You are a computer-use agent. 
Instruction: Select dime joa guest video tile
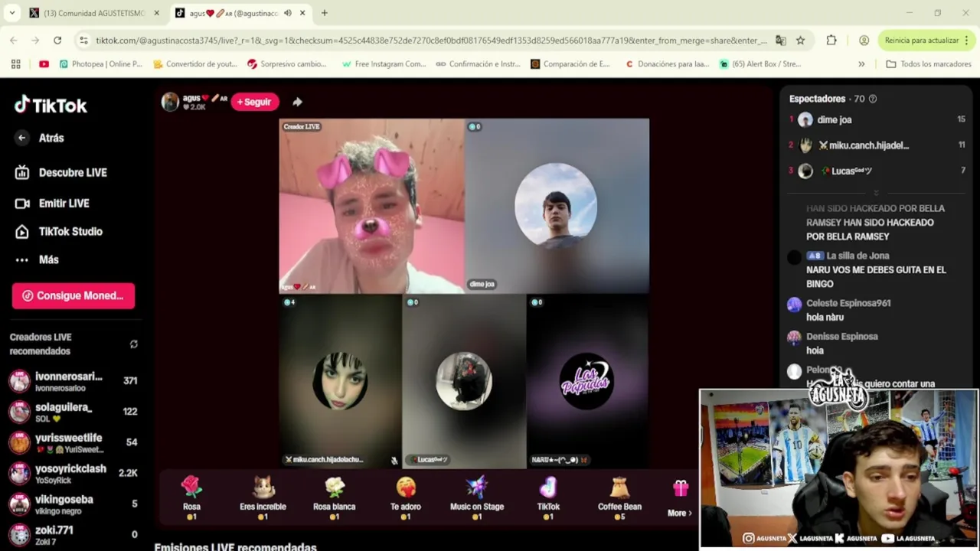557,206
